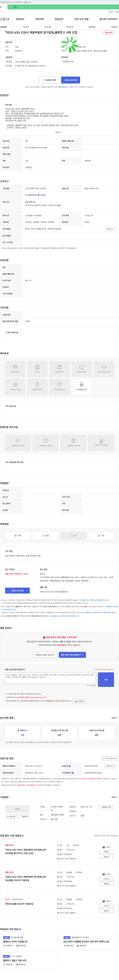Toggle the 관심기업 star button
Screen dimensions: 119x980
pyautogui.click(x=11, y=816)
